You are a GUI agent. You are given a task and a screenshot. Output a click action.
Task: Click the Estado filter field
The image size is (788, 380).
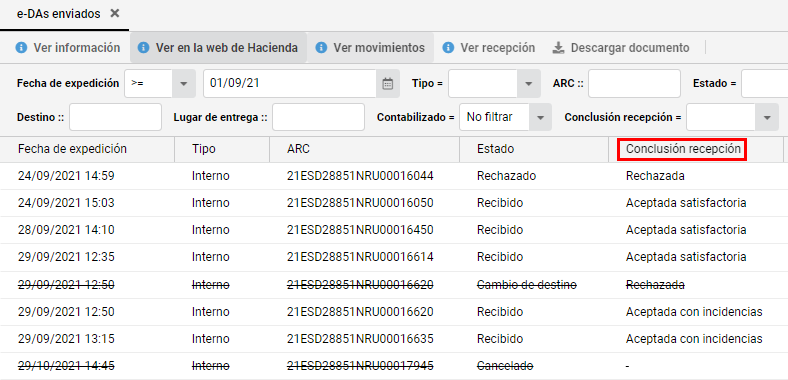click(x=764, y=83)
